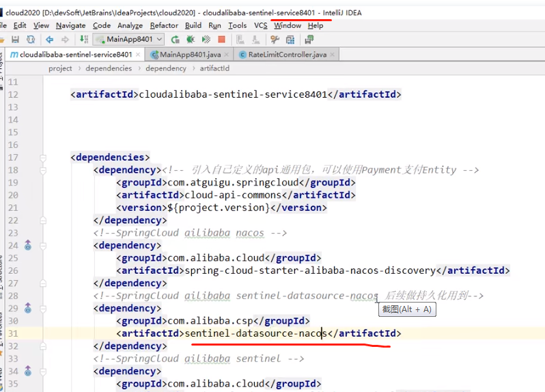Navigate back with the blue left arrow
The height and width of the screenshot is (392, 545).
(49, 40)
